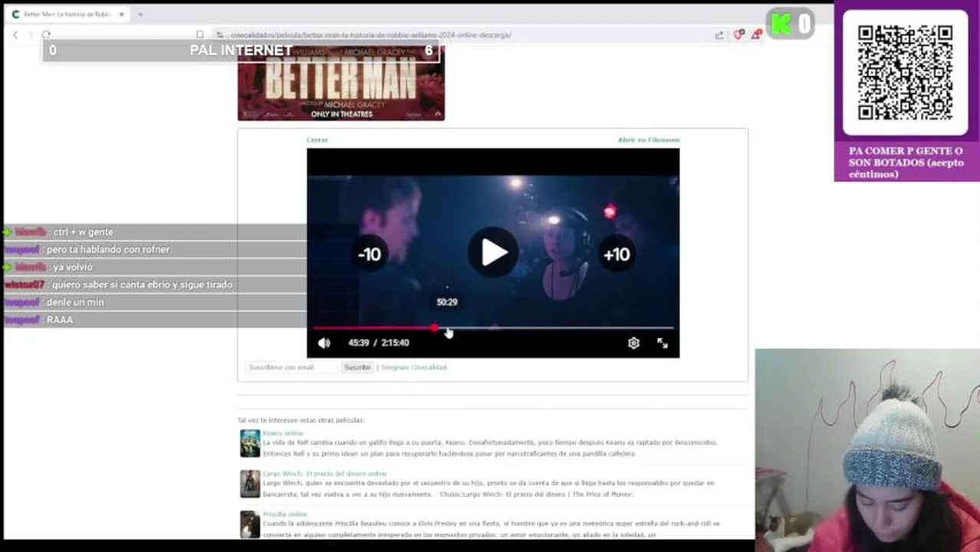The height and width of the screenshot is (552, 980).
Task: Click the QR code donation image
Action: pos(906,73)
